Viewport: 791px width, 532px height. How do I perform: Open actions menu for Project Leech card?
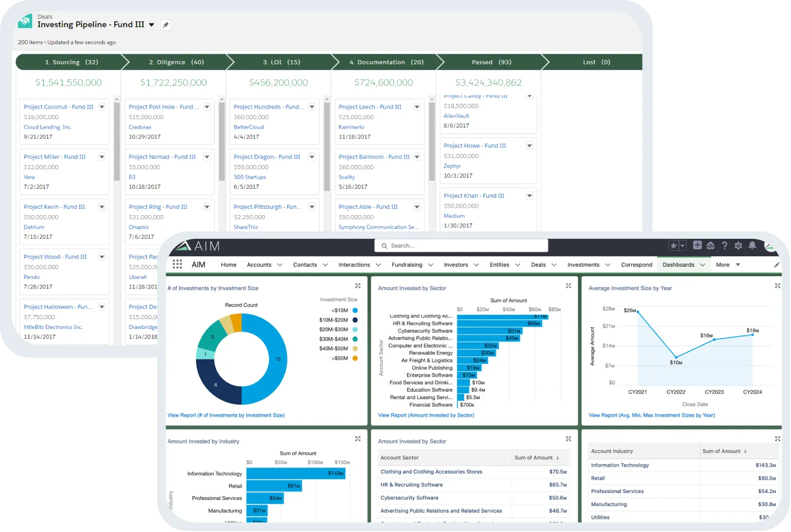(x=417, y=107)
